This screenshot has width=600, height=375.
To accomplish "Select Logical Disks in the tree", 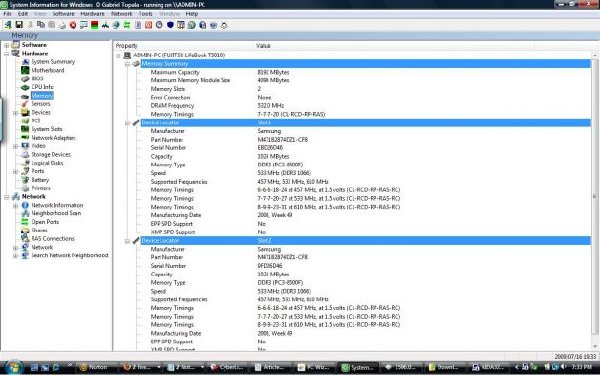I will [x=47, y=163].
